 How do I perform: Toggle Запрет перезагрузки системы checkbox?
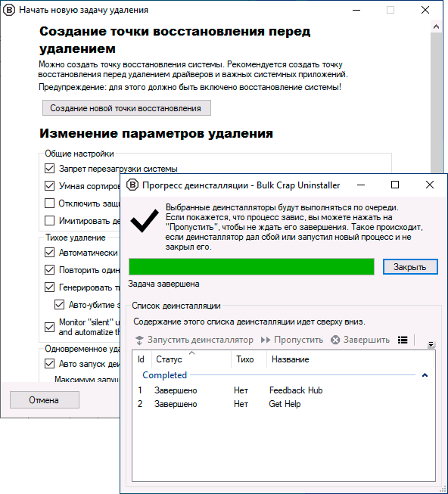click(49, 169)
